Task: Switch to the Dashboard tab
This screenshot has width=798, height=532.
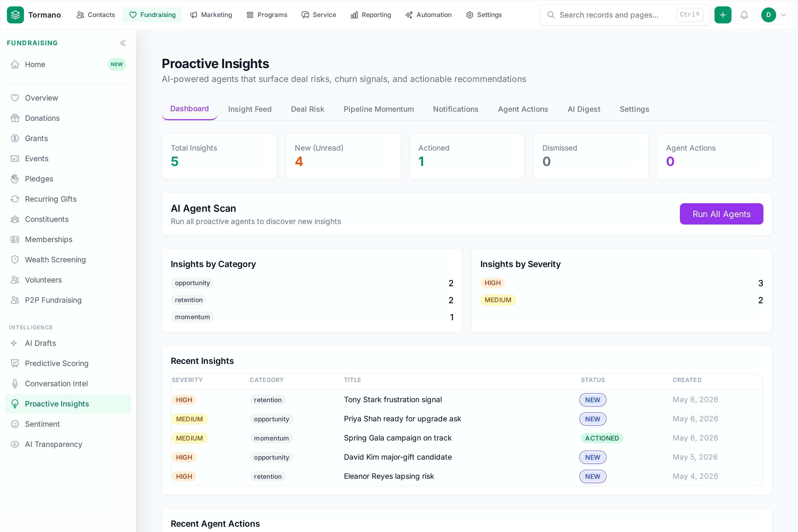Action: click(x=189, y=109)
